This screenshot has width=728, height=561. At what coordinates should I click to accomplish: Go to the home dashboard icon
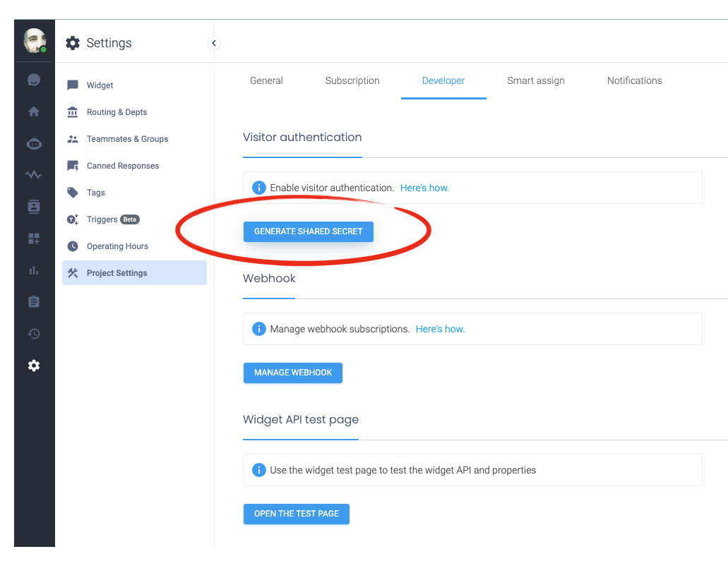tap(34, 111)
